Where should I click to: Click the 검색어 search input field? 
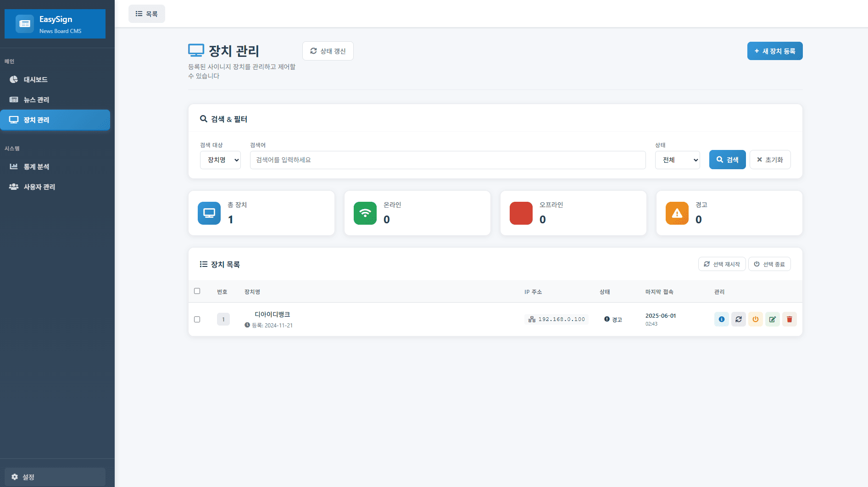click(447, 160)
